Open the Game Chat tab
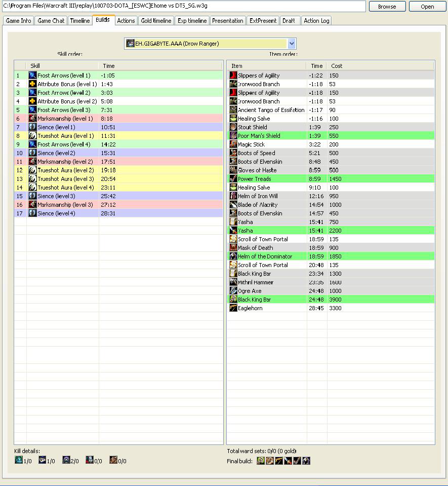 point(51,21)
